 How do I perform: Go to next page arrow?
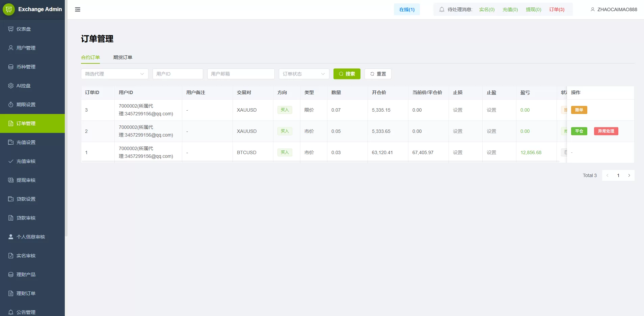click(629, 175)
